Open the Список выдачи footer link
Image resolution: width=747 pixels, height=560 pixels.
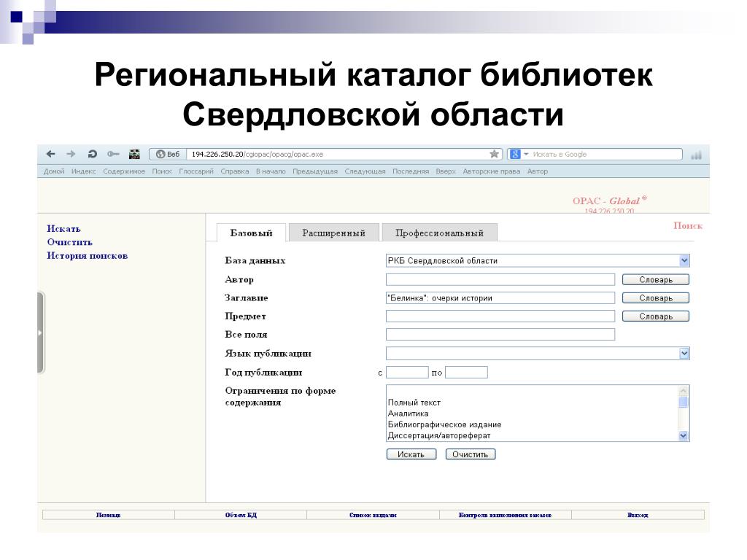click(x=373, y=515)
